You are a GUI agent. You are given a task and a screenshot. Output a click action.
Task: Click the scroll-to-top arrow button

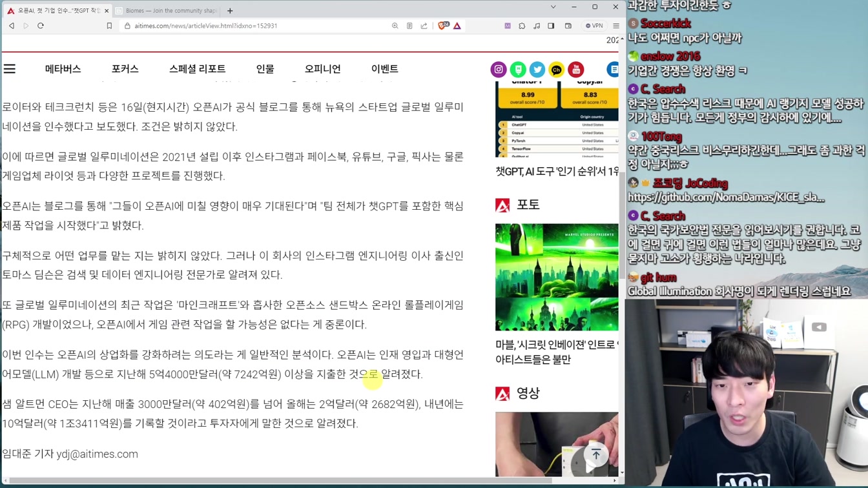click(x=596, y=455)
